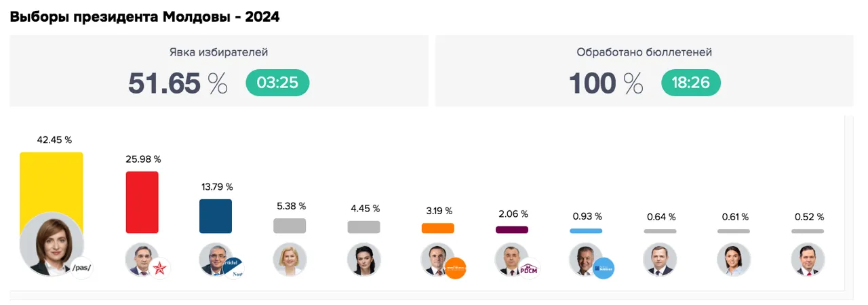Open the candidate photo under 0.64%
This screenshot has height=305, width=868.
pyautogui.click(x=660, y=260)
